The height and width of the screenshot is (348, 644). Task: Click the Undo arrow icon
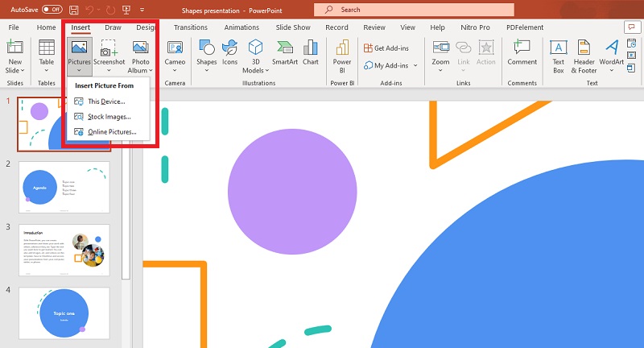89,10
